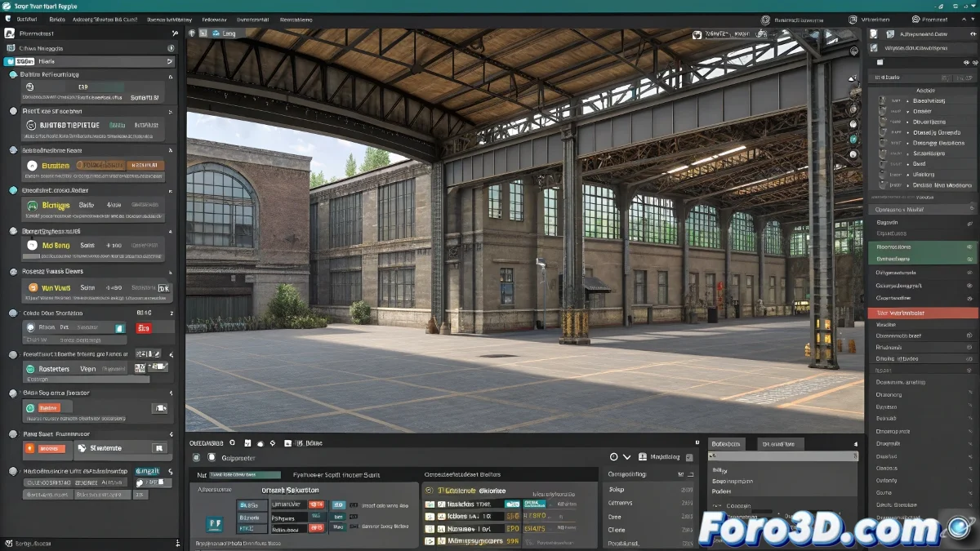Image resolution: width=980 pixels, height=551 pixels.
Task: Open the chevron dropdown left of 'Majdjelog'
Action: [627, 457]
